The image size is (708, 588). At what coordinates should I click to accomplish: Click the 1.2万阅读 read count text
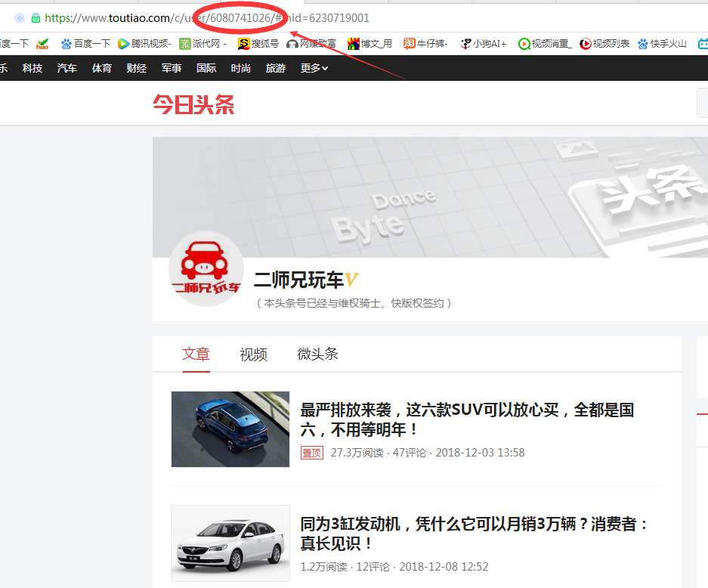coord(323,566)
